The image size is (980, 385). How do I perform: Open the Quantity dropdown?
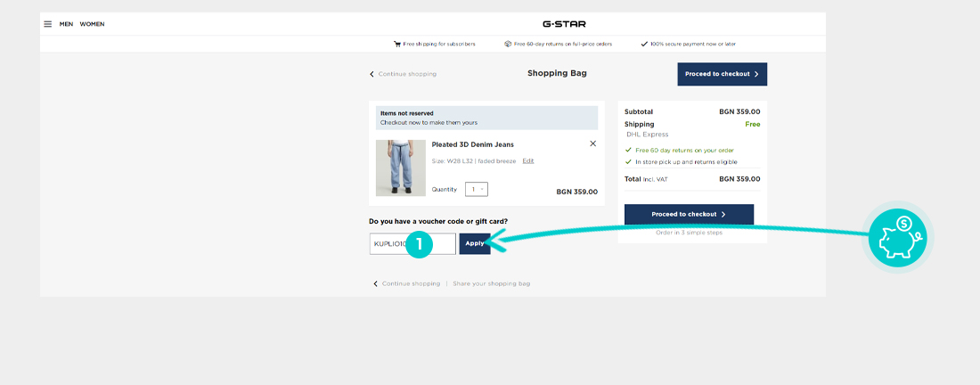click(476, 189)
